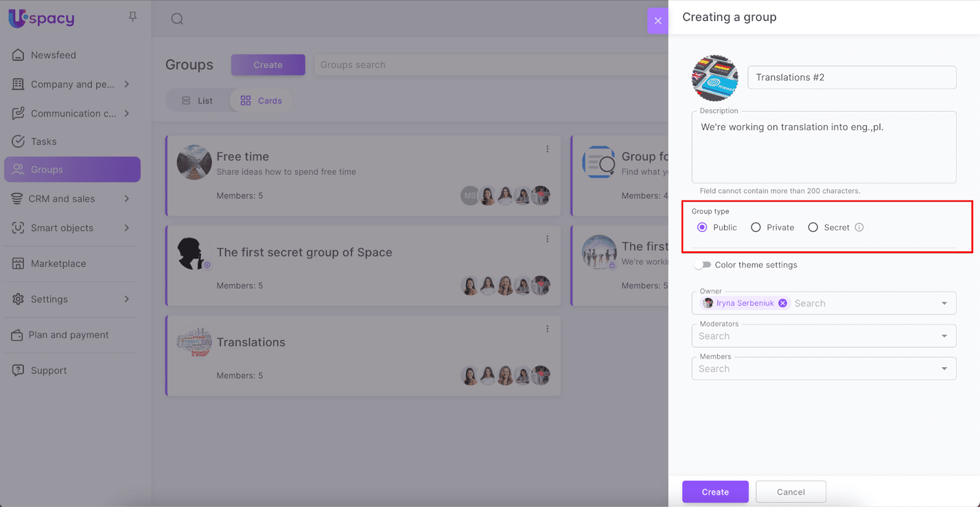Click the group name input field
Viewport: 980px width, 507px height.
(x=851, y=77)
